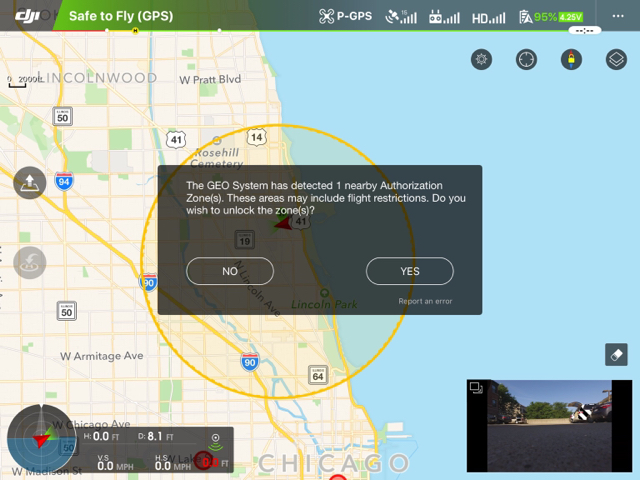Center the map with the crosshair icon

pos(527,60)
